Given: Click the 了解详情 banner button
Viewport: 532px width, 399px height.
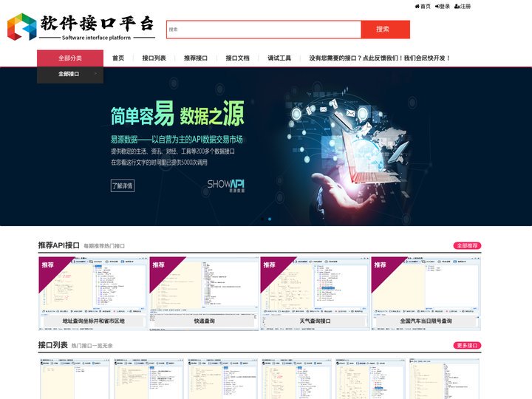Looking at the screenshot, I should 123,185.
